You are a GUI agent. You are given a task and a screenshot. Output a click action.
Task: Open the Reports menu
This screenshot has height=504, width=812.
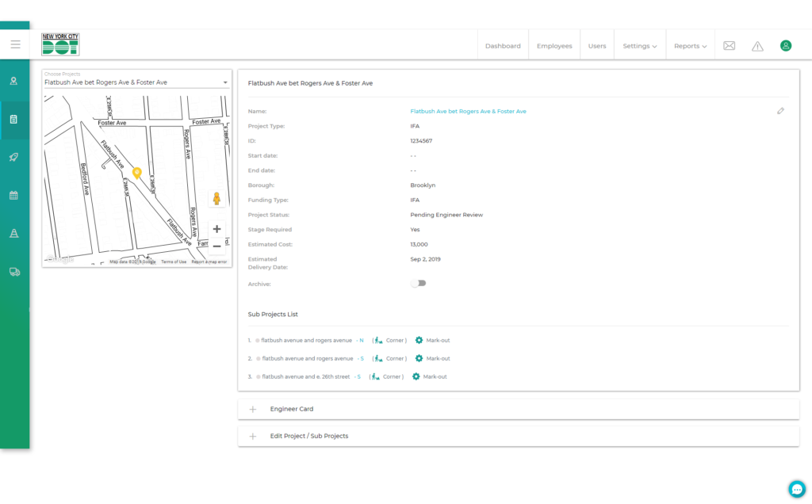tap(690, 46)
